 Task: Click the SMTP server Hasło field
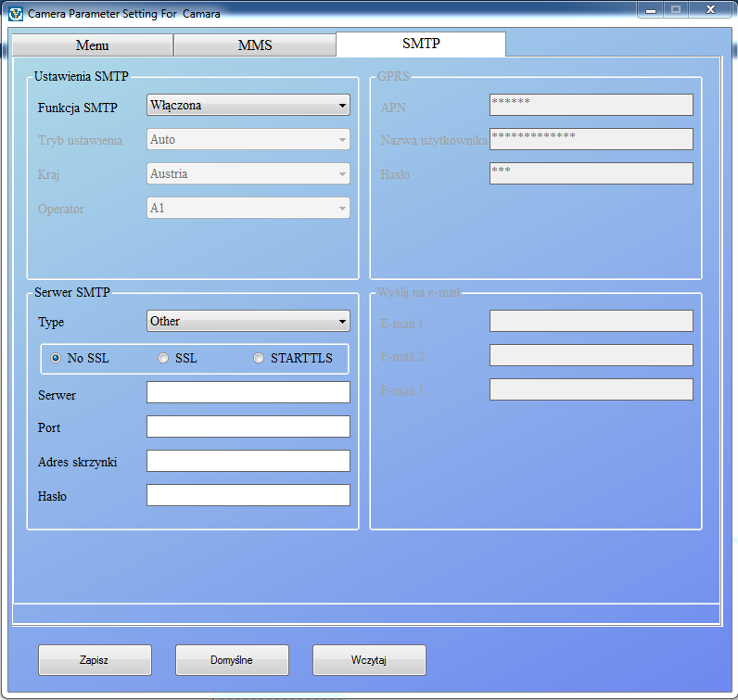pyautogui.click(x=248, y=495)
